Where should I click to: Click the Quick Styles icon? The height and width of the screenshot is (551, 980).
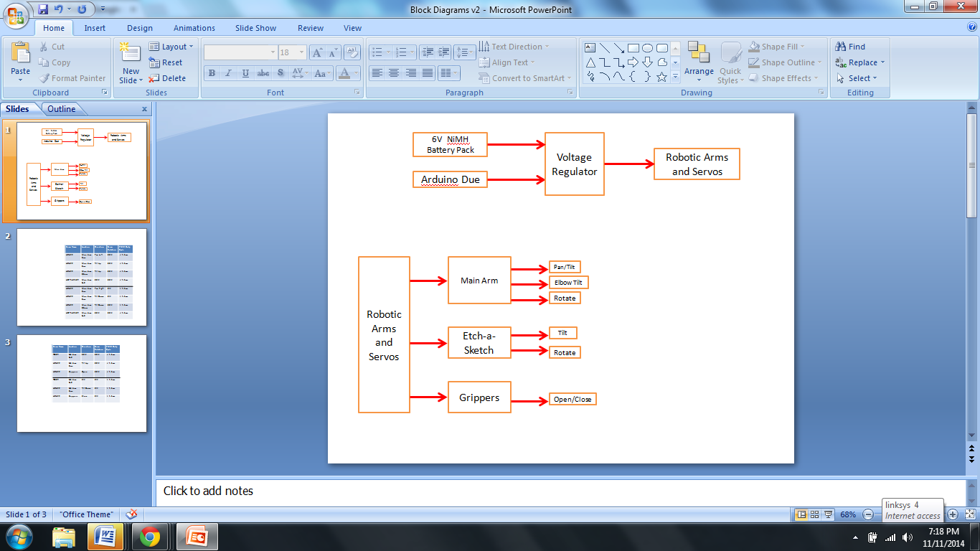click(x=730, y=59)
